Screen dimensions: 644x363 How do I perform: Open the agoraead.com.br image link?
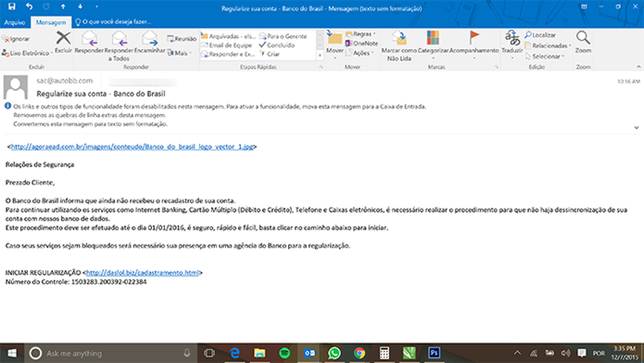click(x=132, y=146)
